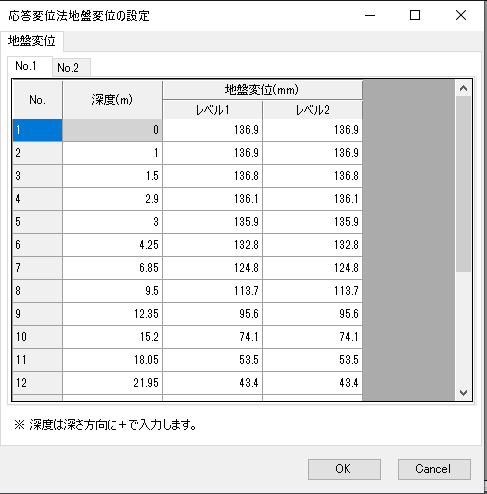This screenshot has height=494, width=487.
Task: Click the scrollbar up arrow
Action: point(463,88)
